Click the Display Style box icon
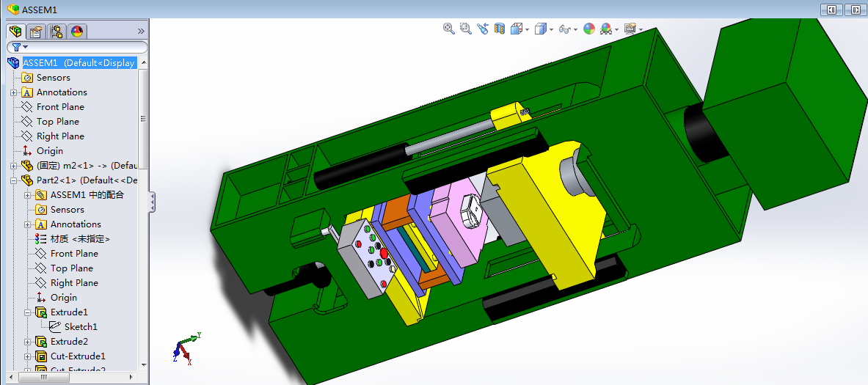Image resolution: width=868 pixels, height=385 pixels. [x=540, y=29]
